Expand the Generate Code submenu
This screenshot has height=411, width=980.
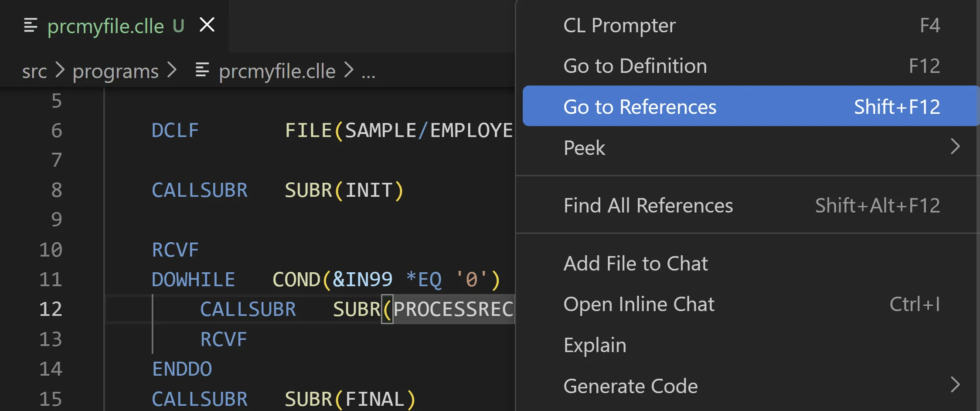[630, 386]
